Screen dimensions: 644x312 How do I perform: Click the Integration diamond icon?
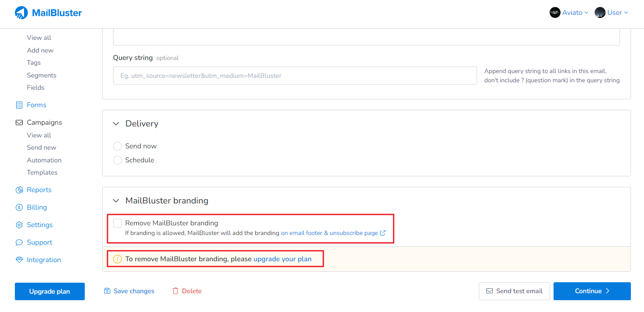[19, 260]
